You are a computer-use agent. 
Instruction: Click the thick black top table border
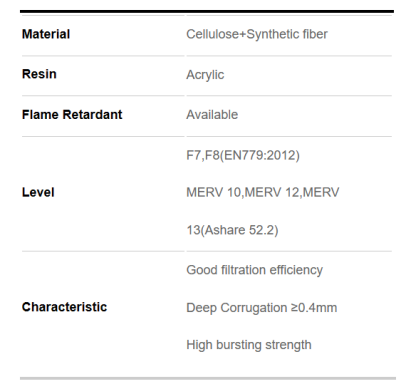click(x=207, y=12)
